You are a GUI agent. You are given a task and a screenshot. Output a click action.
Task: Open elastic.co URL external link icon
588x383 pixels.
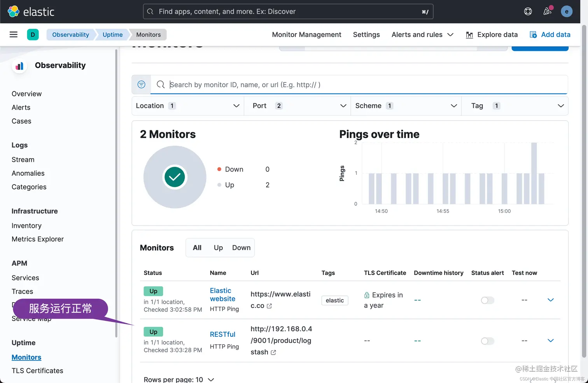click(x=269, y=306)
